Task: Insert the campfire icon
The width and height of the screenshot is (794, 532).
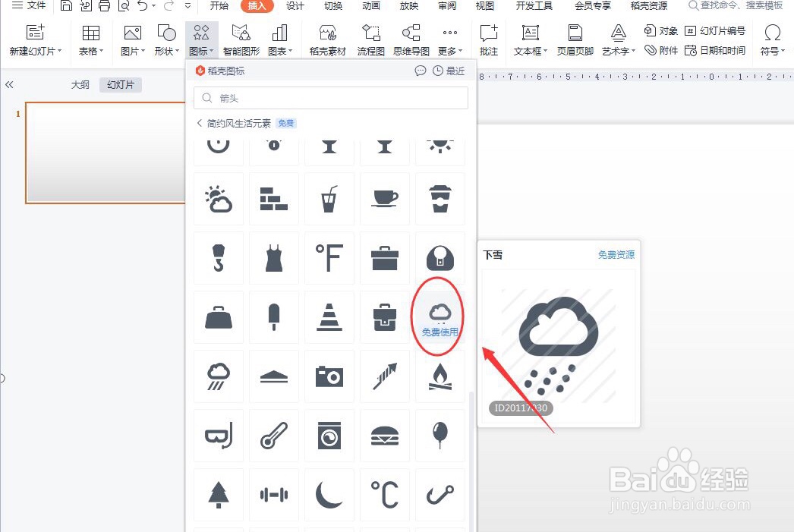Action: pyautogui.click(x=440, y=376)
